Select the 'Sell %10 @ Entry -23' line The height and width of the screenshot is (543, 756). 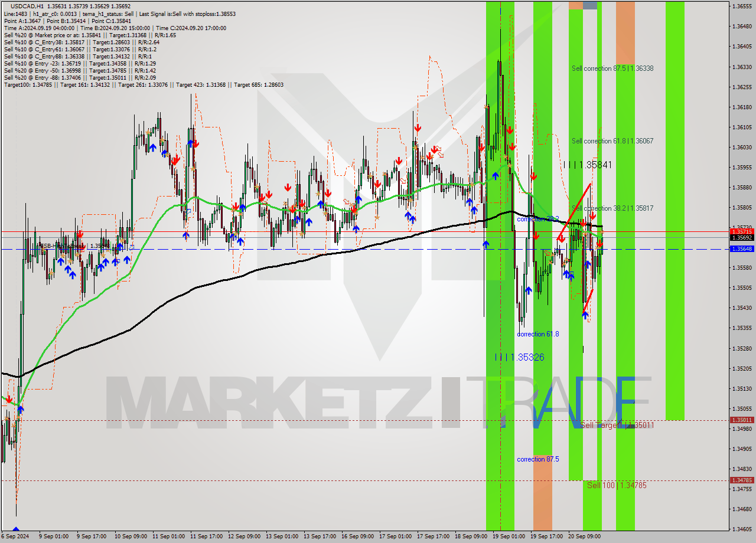pos(80,63)
